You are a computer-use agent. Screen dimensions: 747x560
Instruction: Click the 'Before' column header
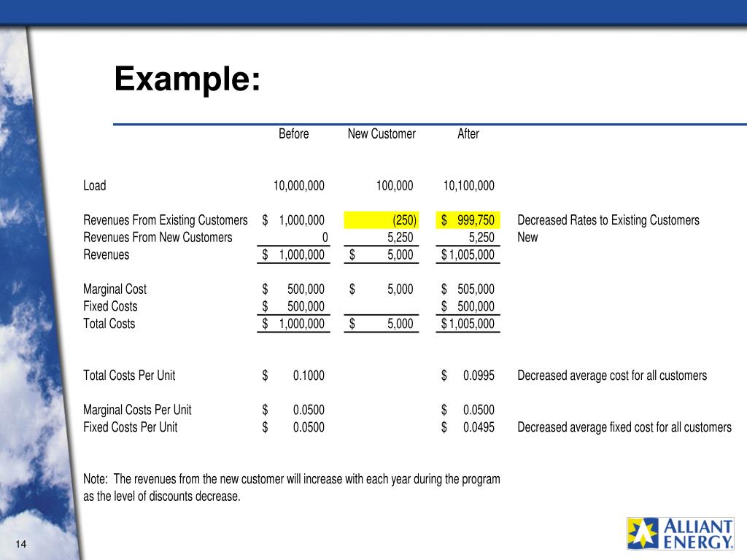click(x=293, y=134)
